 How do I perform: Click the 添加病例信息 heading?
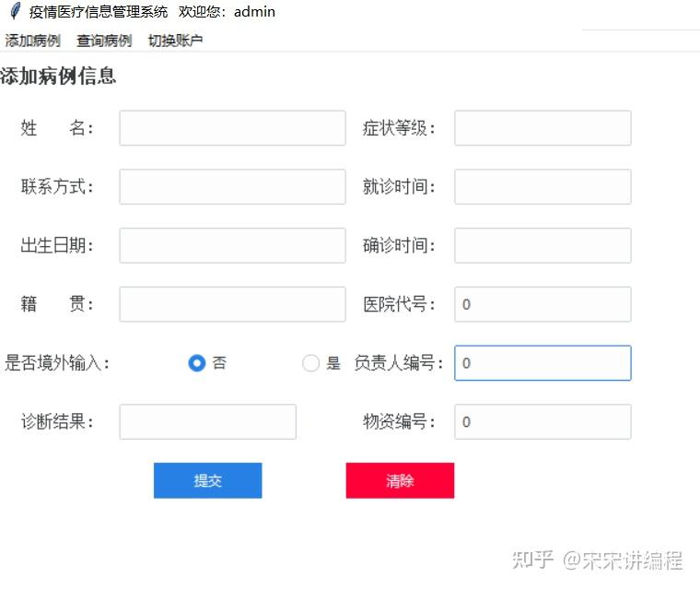coord(58,77)
